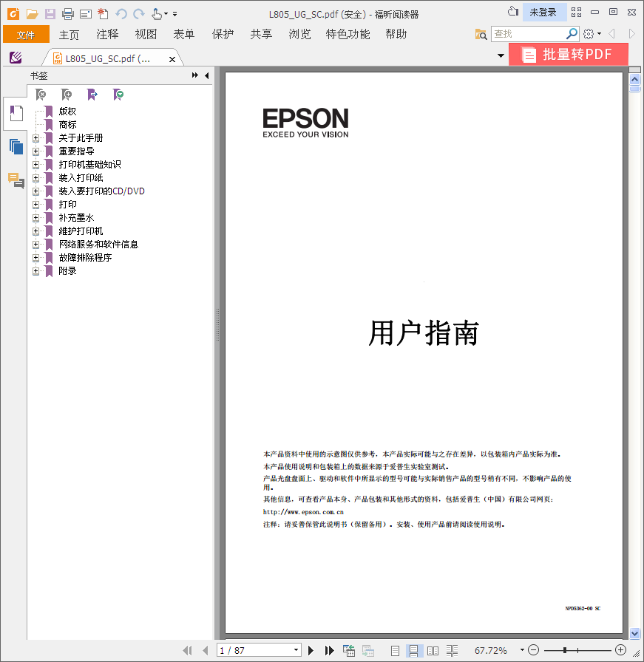Image resolution: width=644 pixels, height=662 pixels.
Task: Open the settings gear icon near search
Action: click(589, 34)
